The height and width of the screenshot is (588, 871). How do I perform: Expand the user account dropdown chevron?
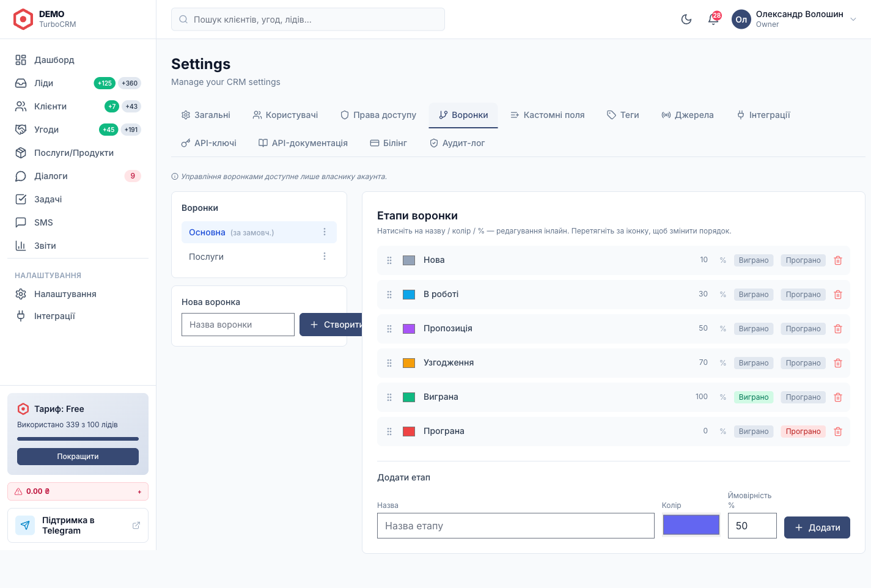(853, 19)
